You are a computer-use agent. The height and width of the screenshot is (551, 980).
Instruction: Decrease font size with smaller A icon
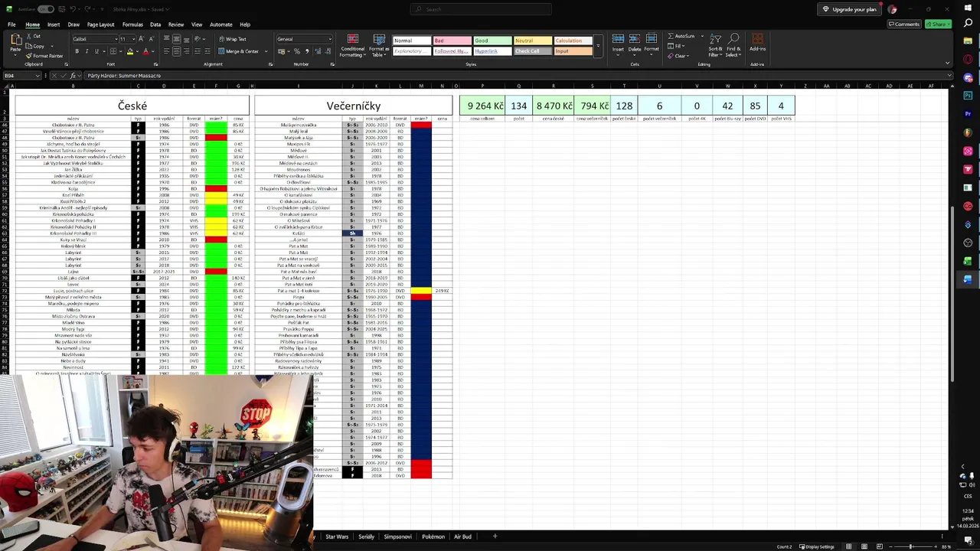152,39
